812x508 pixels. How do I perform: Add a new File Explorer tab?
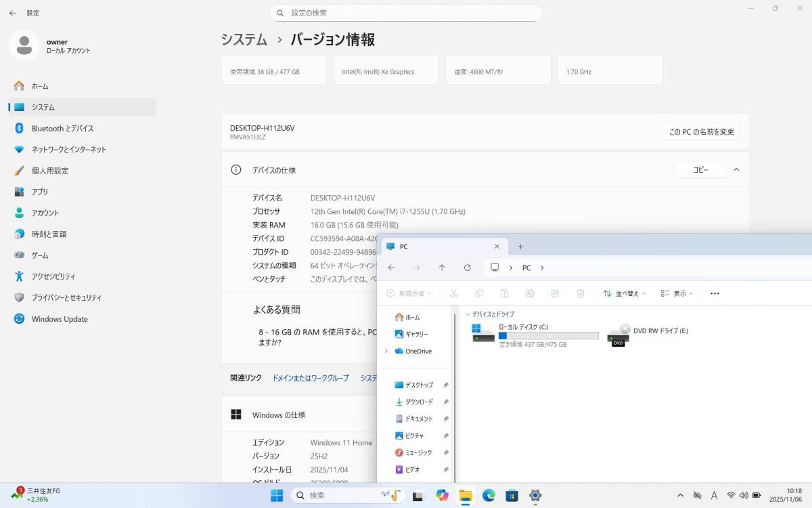[x=520, y=247]
